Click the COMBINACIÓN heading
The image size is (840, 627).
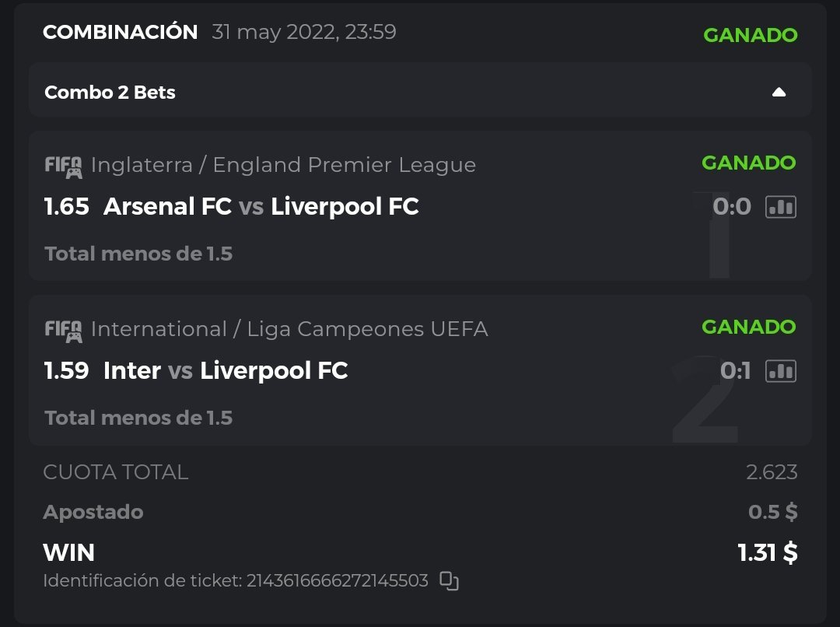point(121,32)
